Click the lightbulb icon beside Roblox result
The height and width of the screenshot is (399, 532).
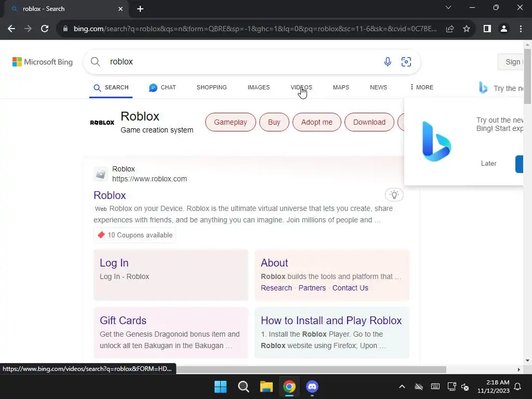394,195
